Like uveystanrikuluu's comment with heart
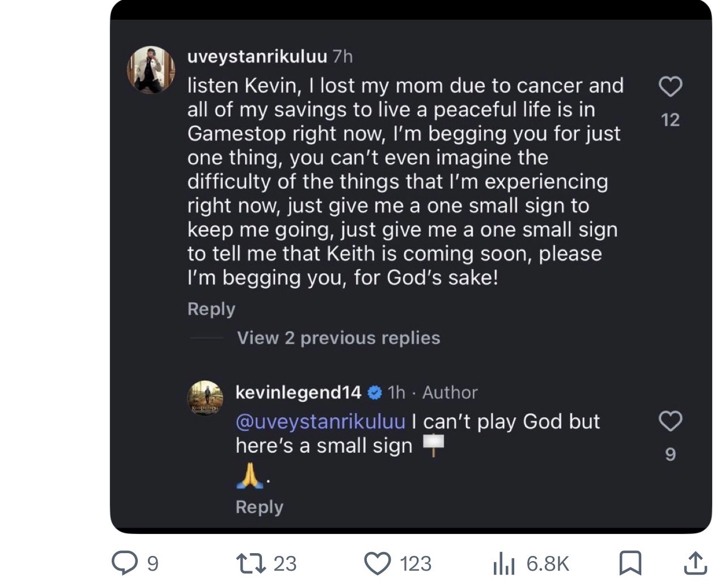 click(670, 87)
